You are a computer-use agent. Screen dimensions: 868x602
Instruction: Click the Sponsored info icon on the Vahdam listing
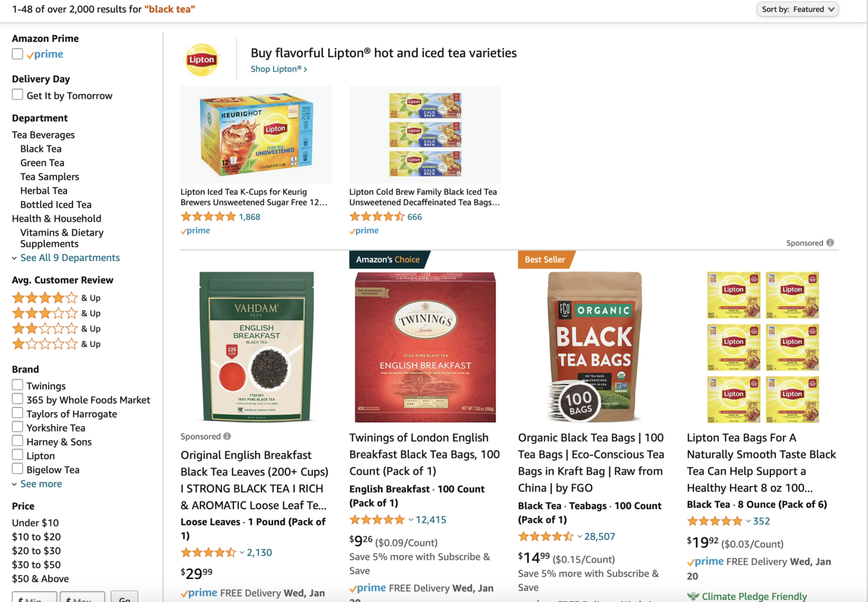tap(227, 436)
